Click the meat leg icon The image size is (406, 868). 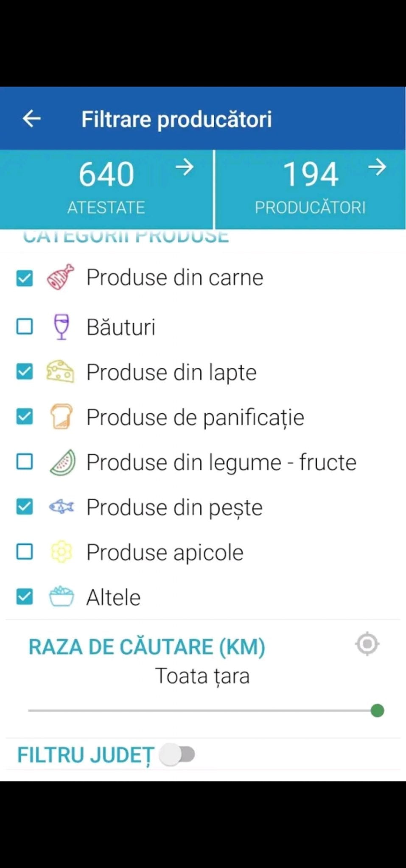[x=61, y=277]
